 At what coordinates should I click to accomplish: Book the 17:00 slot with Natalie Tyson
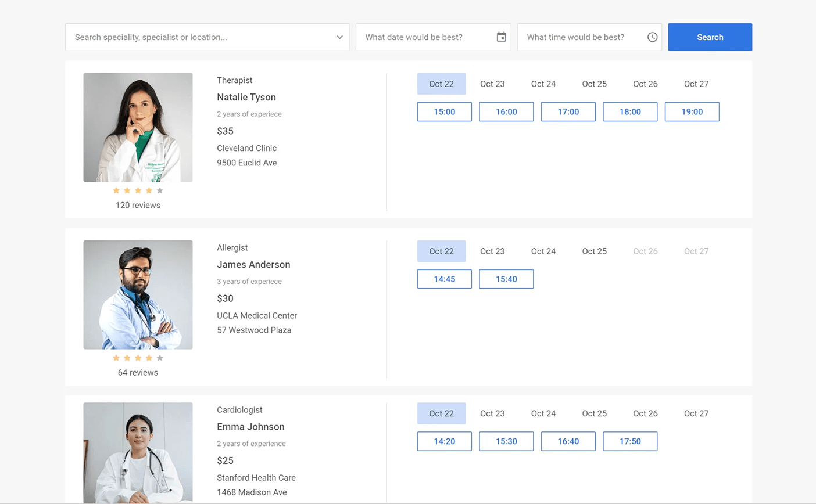(x=568, y=111)
